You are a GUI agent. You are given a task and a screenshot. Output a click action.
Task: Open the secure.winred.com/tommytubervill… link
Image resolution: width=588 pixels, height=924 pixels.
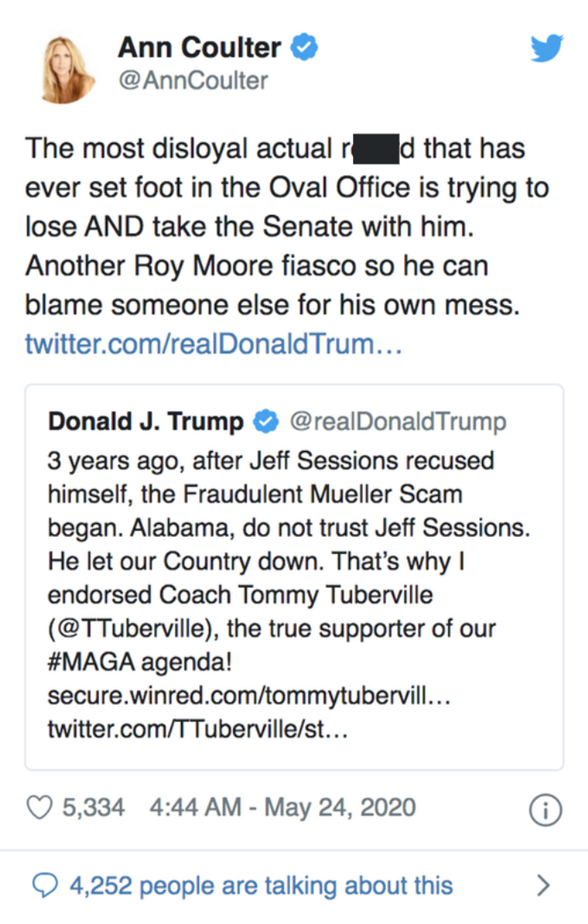tap(248, 696)
